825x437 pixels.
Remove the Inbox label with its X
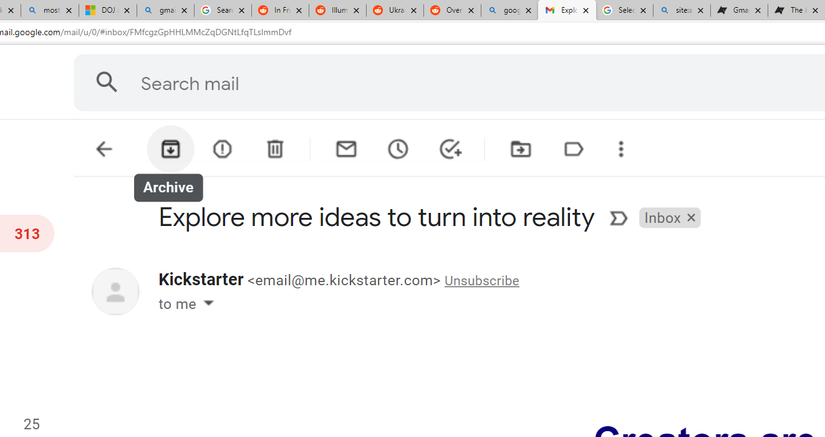pyautogui.click(x=691, y=218)
